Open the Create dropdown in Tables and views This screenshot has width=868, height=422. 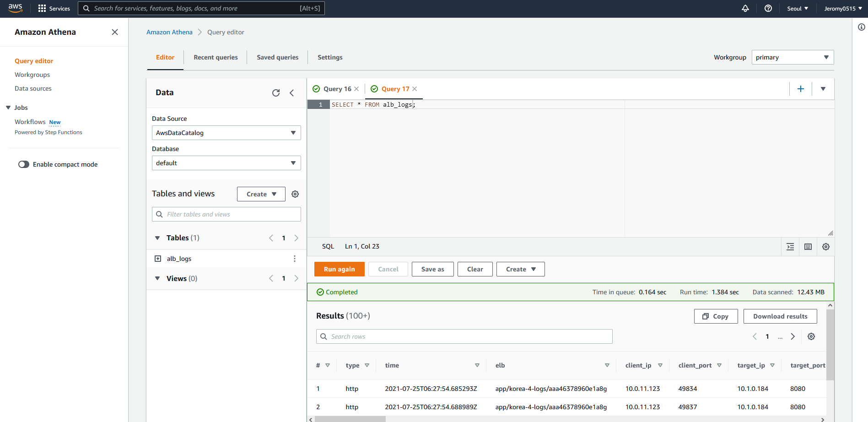261,194
